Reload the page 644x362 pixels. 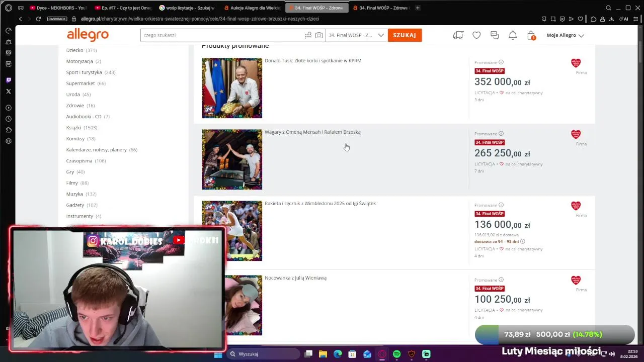38,19
